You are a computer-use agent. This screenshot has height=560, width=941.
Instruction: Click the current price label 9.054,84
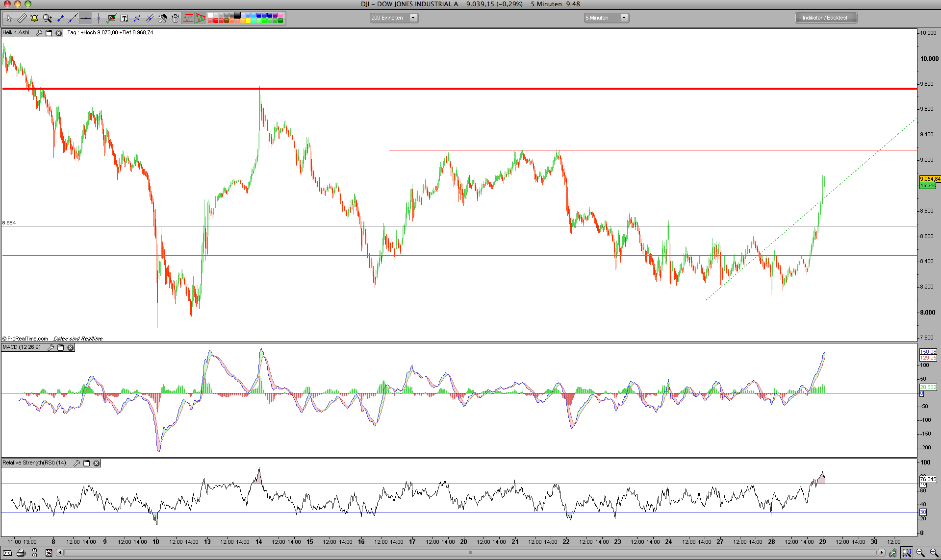coord(930,179)
